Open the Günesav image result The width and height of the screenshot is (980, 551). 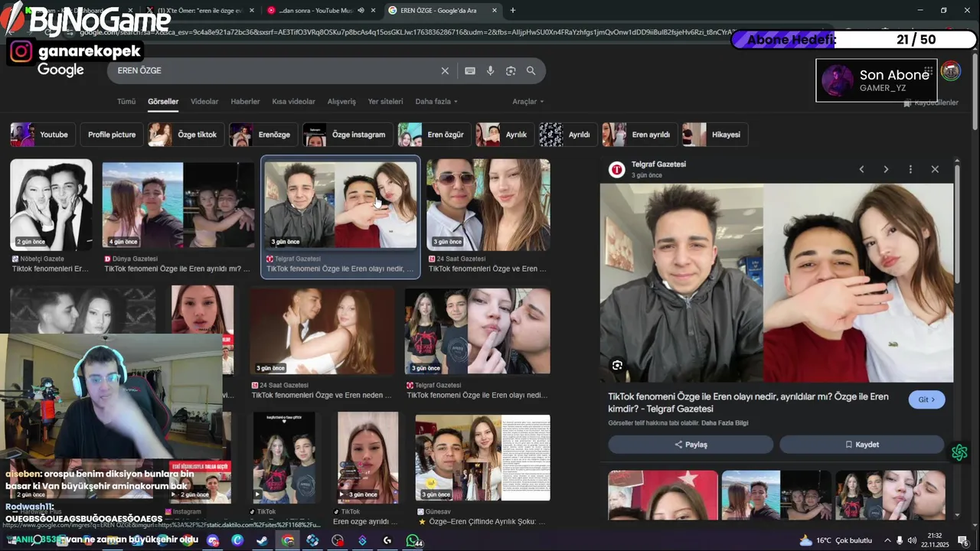[x=482, y=458]
